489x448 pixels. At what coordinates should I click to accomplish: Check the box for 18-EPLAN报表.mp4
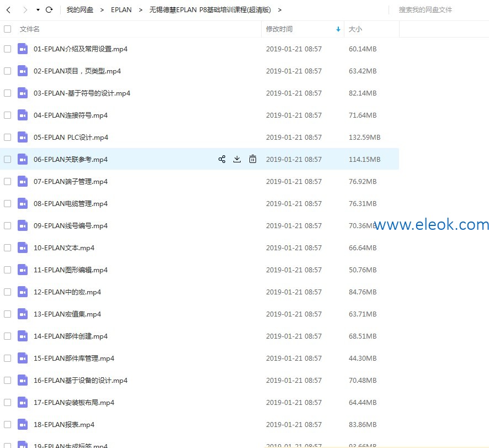coord(8,425)
